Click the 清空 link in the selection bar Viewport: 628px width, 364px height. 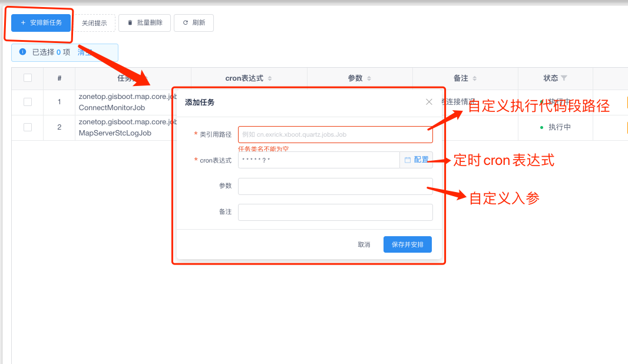pos(84,52)
